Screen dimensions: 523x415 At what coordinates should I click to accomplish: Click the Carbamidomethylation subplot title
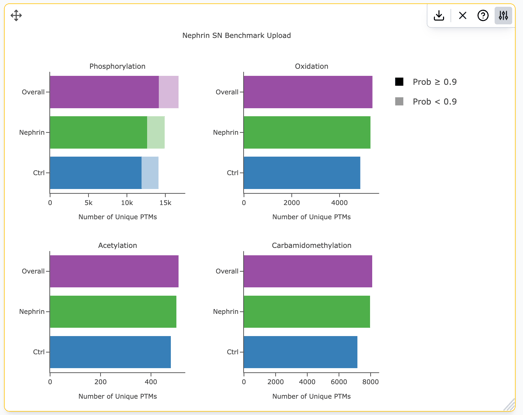311,245
